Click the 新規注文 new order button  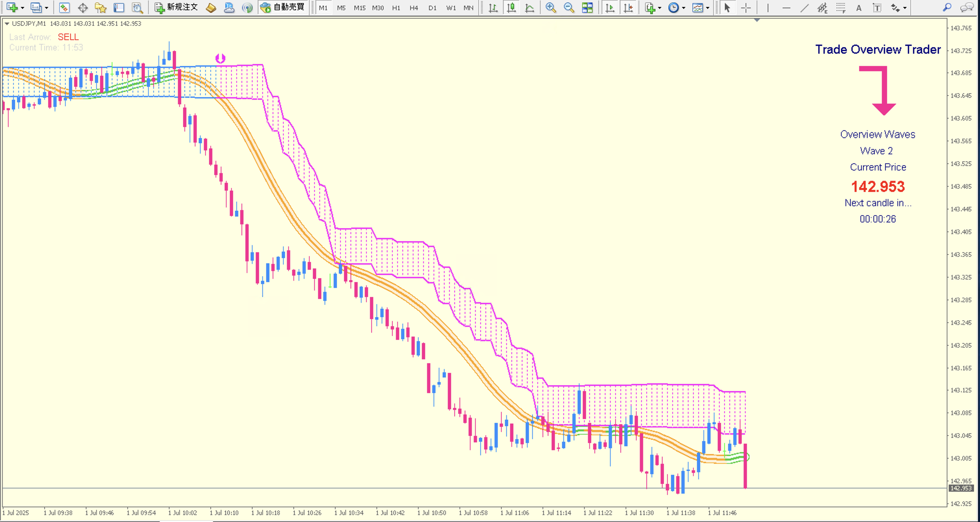(x=177, y=7)
